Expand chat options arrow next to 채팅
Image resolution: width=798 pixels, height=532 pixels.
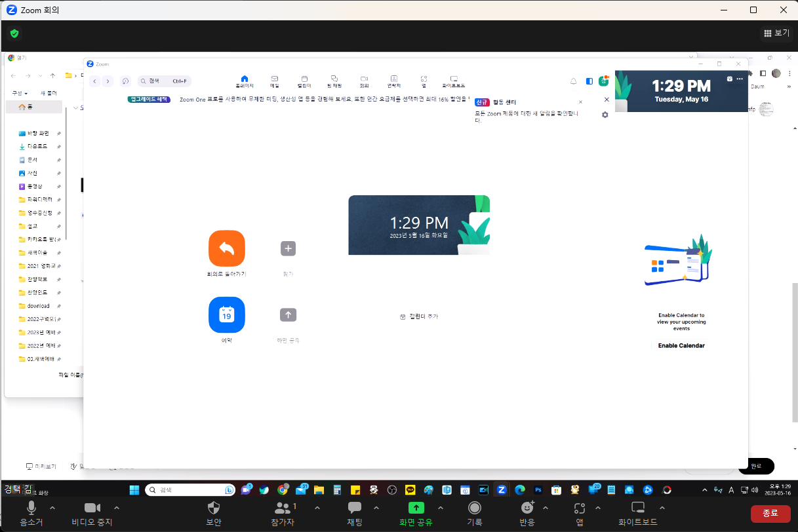[376, 508]
